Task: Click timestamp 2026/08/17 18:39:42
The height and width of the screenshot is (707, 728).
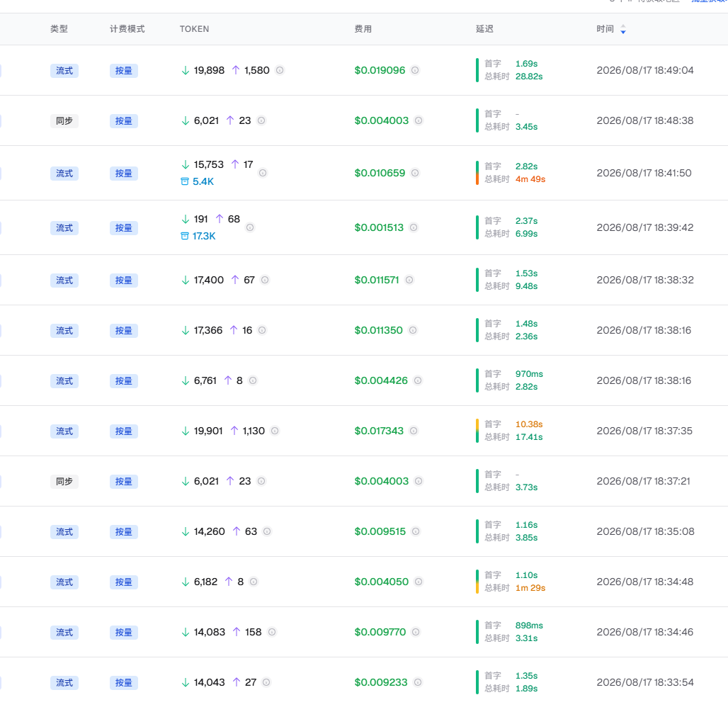Action: [x=645, y=227]
